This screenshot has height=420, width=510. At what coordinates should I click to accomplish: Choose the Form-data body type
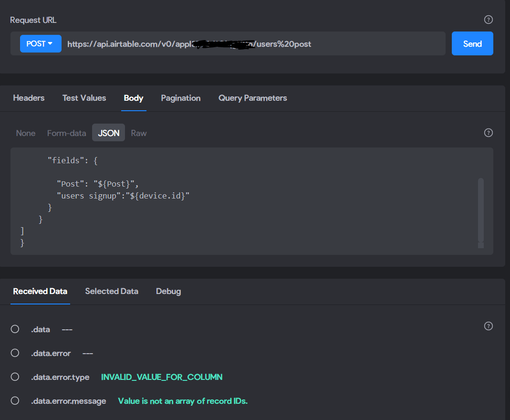[x=67, y=133]
